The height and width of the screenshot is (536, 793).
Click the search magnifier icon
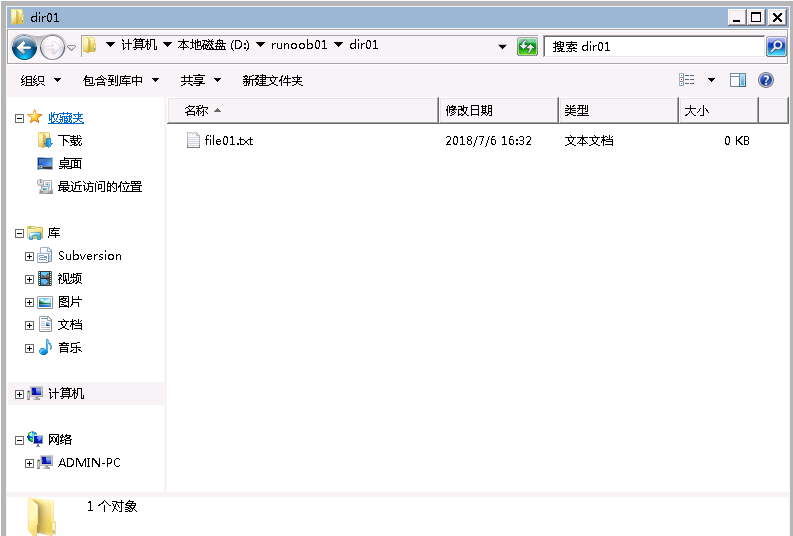pyautogui.click(x=776, y=47)
